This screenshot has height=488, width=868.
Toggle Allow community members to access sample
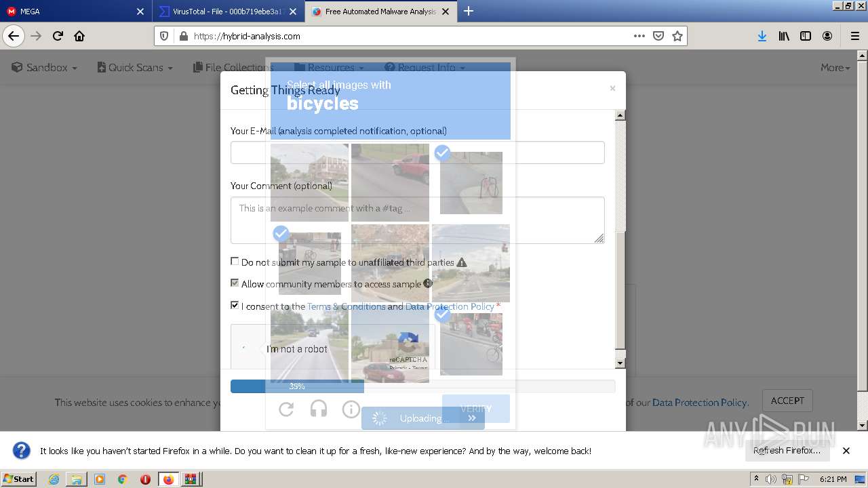tap(235, 283)
